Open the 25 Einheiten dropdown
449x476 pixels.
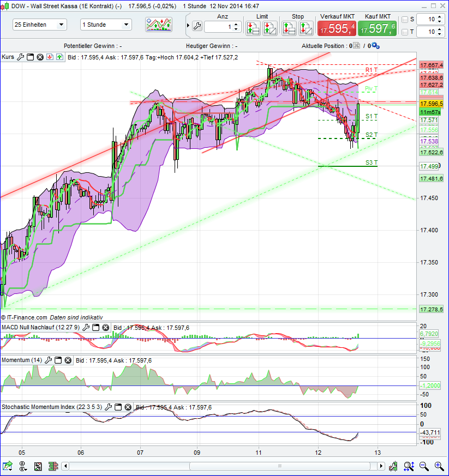[x=61, y=25]
